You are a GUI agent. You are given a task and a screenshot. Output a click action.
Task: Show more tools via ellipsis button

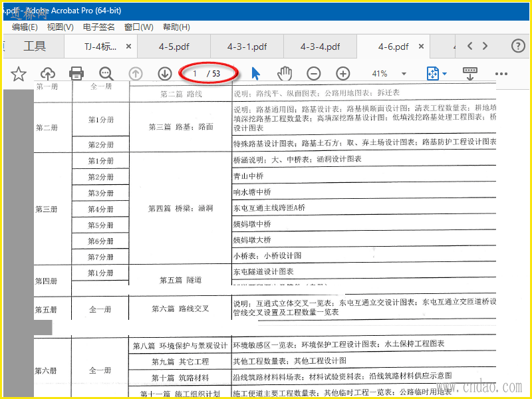point(501,73)
